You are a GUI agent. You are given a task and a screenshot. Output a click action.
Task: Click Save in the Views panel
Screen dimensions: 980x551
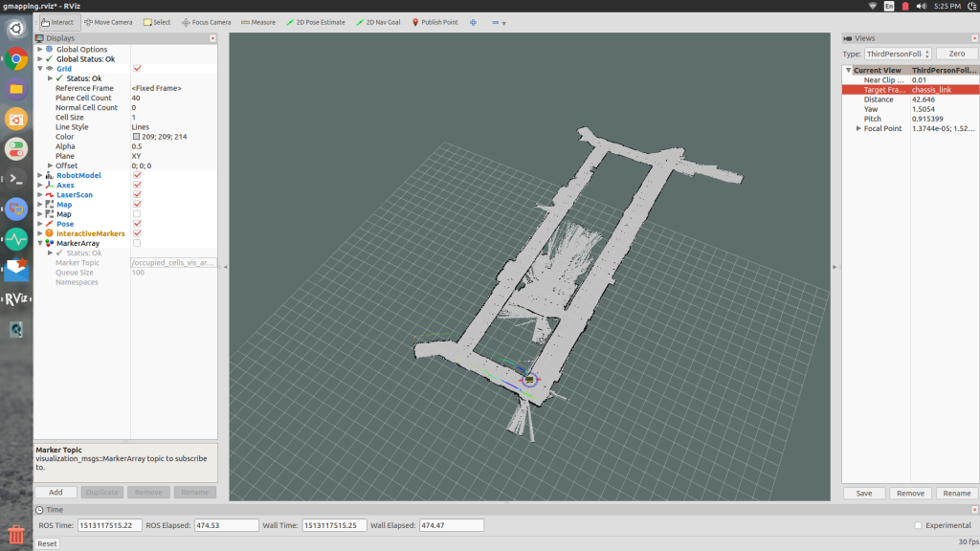point(864,494)
